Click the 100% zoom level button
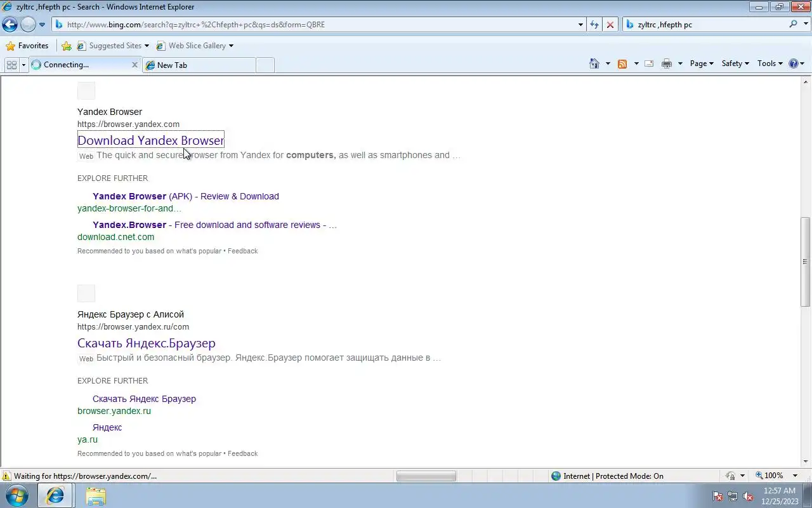Screen dimensions: 812x508 click(x=769, y=476)
